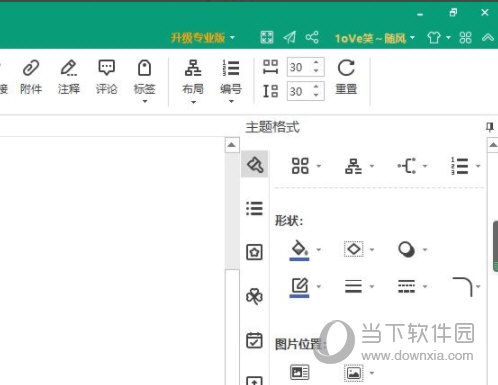Image resolution: width=498 pixels, height=385 pixels.
Task: Click the Upgrade to Pro (升级专业版) link
Action: tap(198, 38)
